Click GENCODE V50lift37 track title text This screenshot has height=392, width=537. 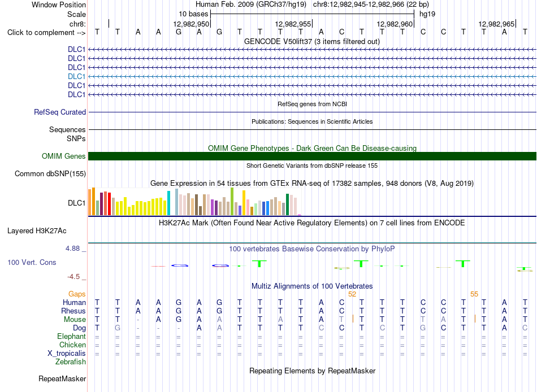[x=311, y=41]
